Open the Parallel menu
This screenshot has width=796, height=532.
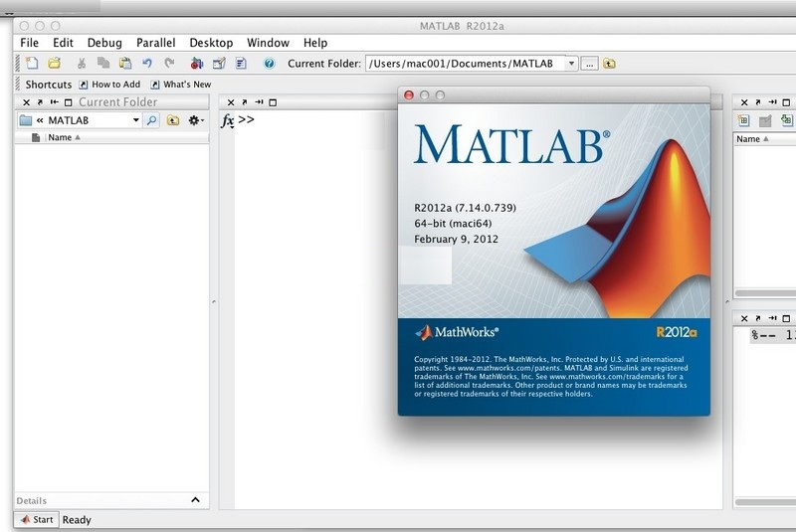coord(156,43)
